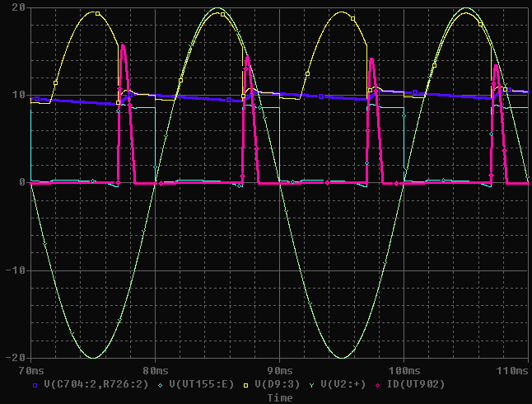Click the 0 y-axis label

(22, 182)
